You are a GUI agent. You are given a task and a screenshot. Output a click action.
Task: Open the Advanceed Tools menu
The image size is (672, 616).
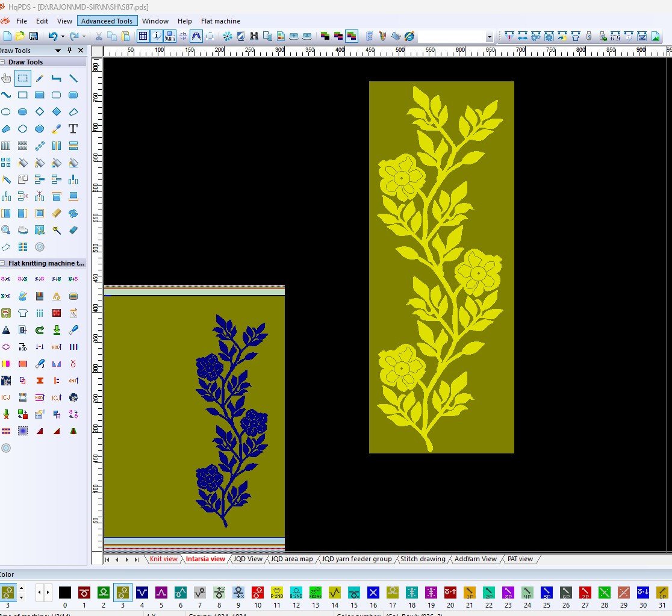[107, 21]
